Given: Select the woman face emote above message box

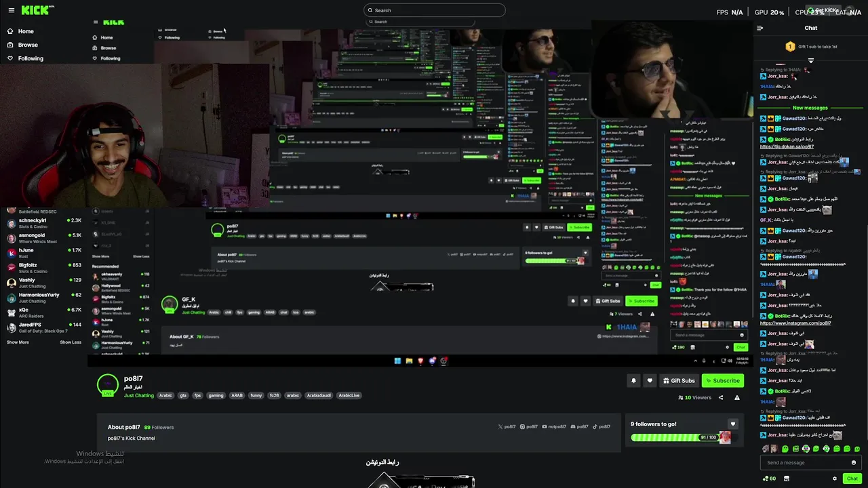Looking at the screenshot, I should (775, 449).
